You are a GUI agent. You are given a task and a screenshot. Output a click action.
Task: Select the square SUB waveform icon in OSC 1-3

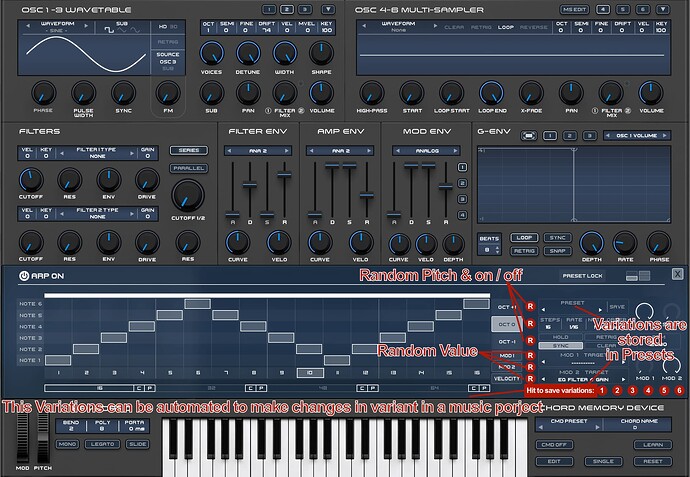109,30
